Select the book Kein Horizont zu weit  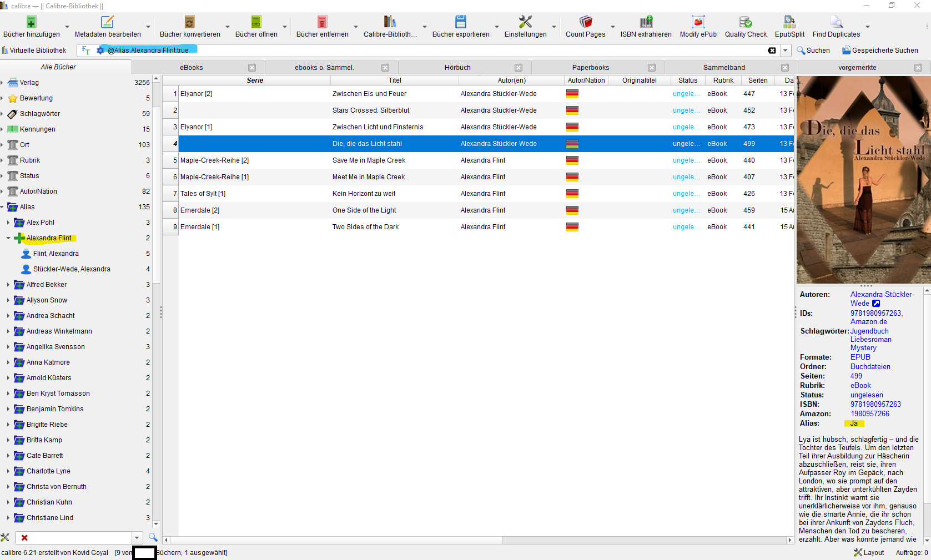[364, 194]
